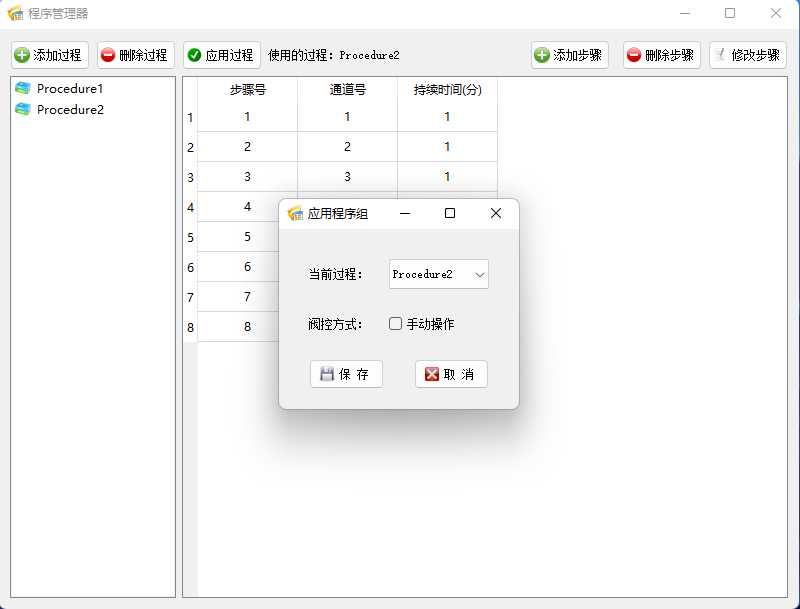Click the 应用过程 button text
This screenshot has width=800, height=609.
click(229, 55)
